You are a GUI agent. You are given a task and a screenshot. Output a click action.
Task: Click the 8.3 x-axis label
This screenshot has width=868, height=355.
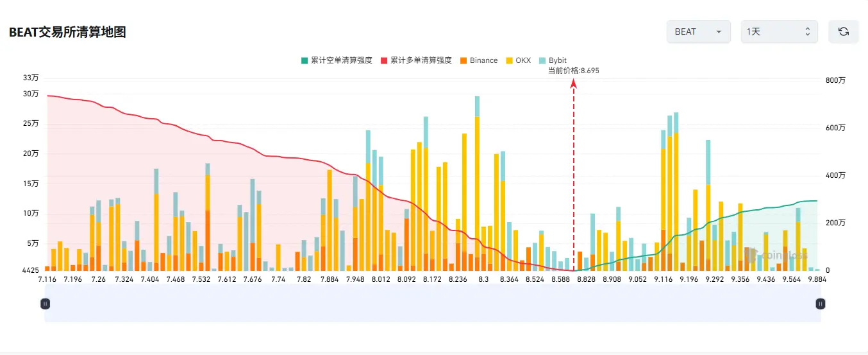pos(483,279)
